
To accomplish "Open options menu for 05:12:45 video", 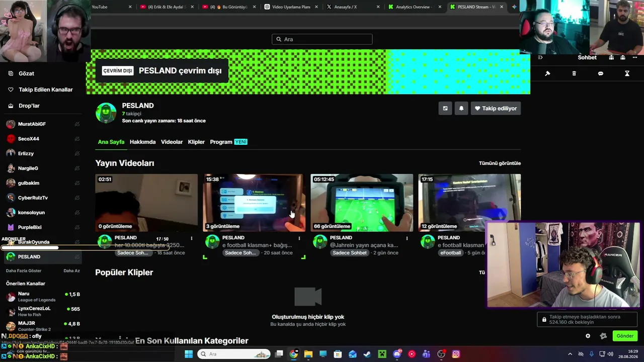I will 407,238.
